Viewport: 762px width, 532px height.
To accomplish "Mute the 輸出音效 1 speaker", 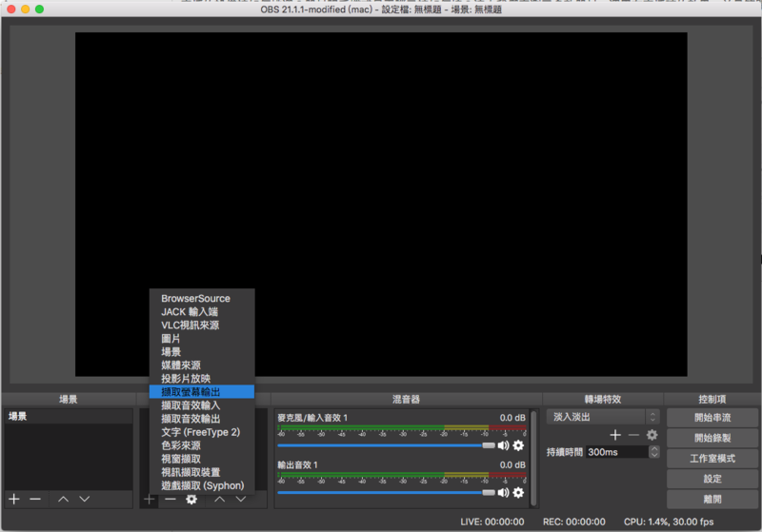I will coord(503,492).
